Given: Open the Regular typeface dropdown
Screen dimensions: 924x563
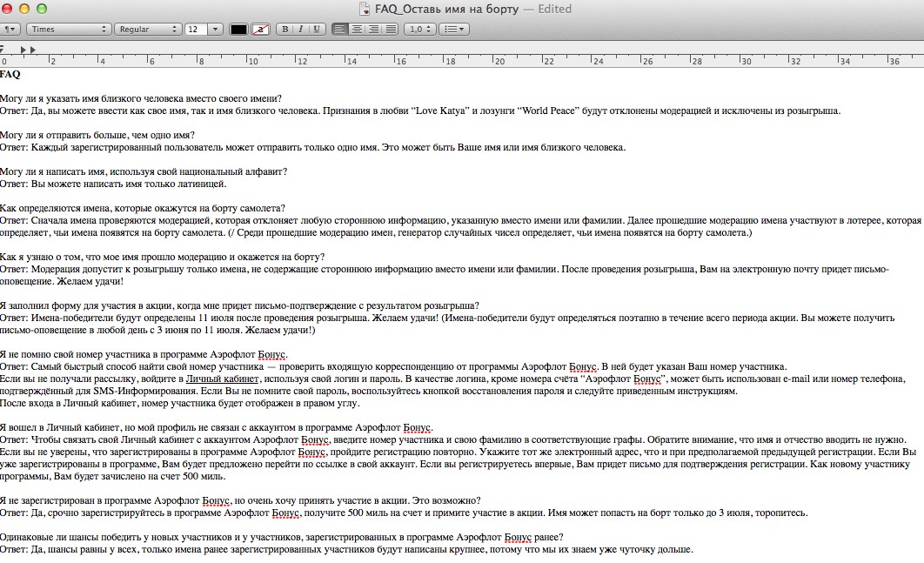Looking at the screenshot, I should click(x=147, y=29).
